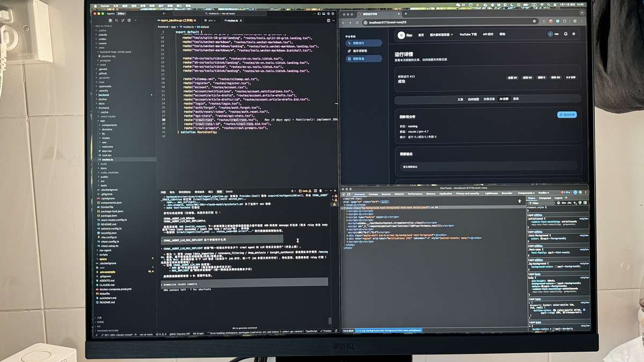
Task: Open the Search icon in Cursor sidebar
Action: 116,20
